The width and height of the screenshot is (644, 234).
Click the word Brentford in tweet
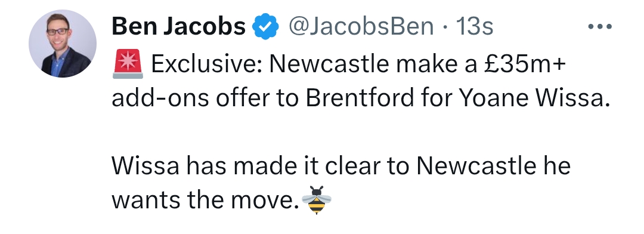[359, 98]
